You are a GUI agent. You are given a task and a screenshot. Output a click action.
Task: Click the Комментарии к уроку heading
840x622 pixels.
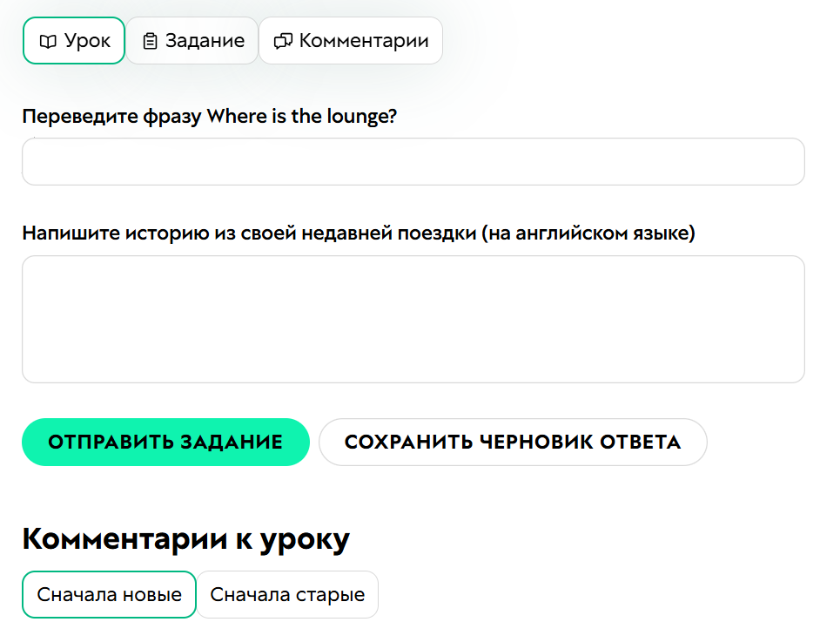(x=185, y=538)
